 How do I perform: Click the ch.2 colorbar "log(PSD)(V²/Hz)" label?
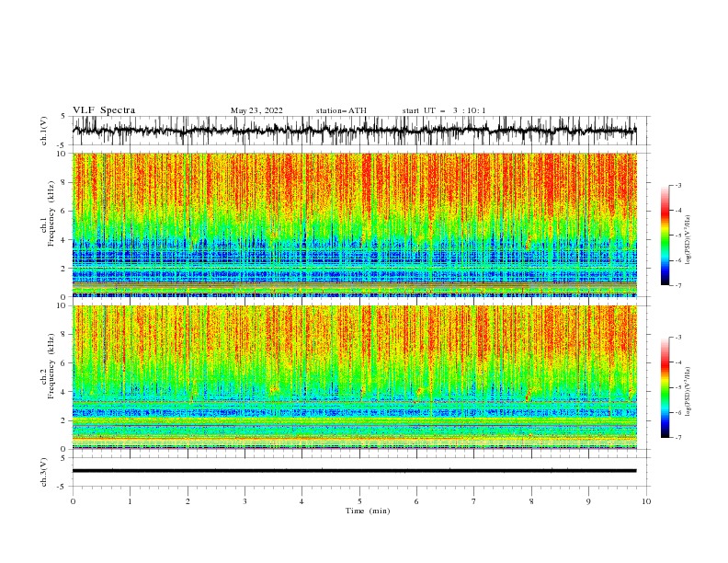[688, 392]
